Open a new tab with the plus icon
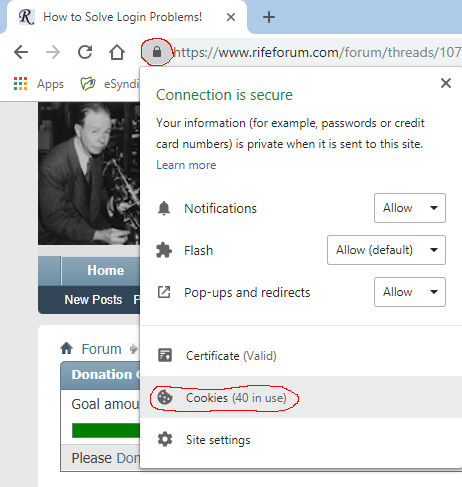The width and height of the screenshot is (462, 487). [x=269, y=17]
